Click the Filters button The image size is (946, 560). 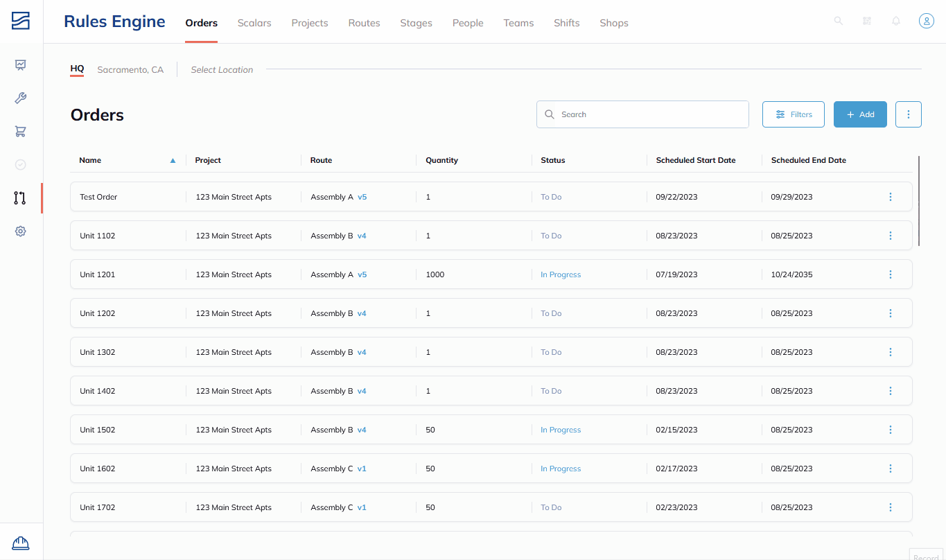[x=794, y=114]
